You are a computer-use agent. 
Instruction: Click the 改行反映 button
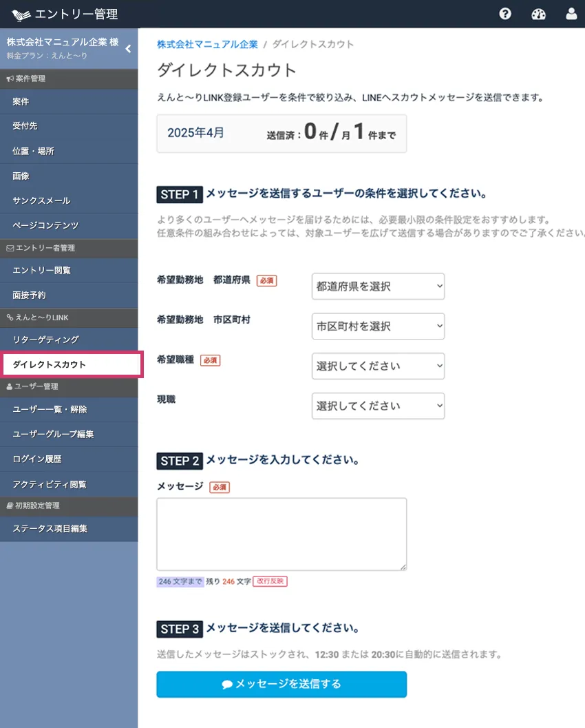[x=270, y=581]
